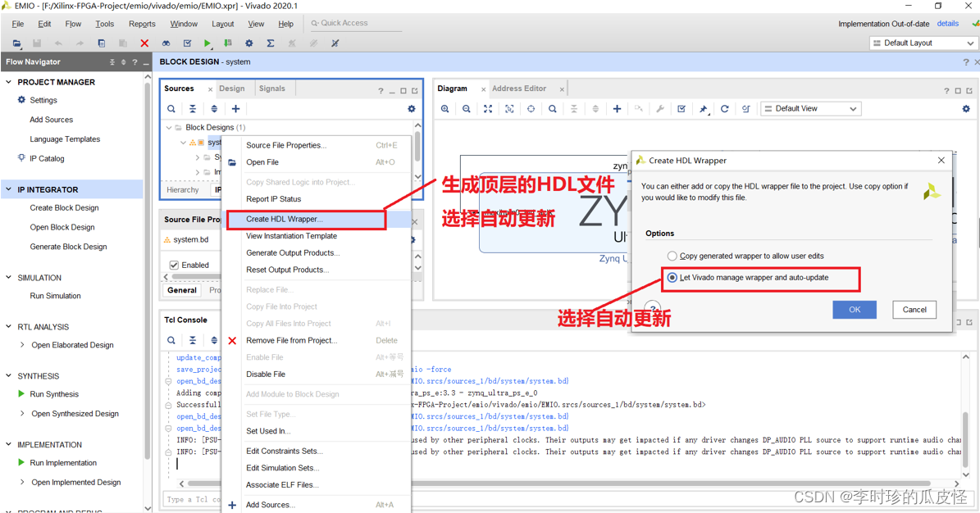Click Collapse All in the Sources panel

click(193, 109)
